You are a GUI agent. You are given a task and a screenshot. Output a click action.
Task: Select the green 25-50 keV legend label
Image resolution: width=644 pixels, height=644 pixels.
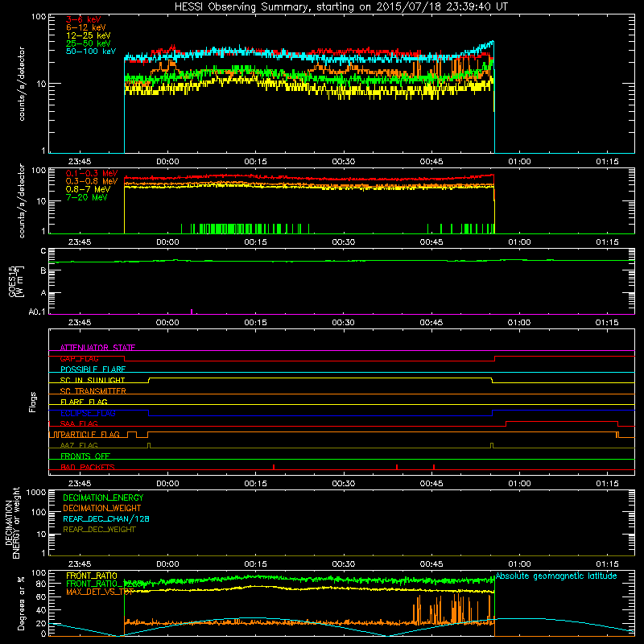pyautogui.click(x=89, y=43)
